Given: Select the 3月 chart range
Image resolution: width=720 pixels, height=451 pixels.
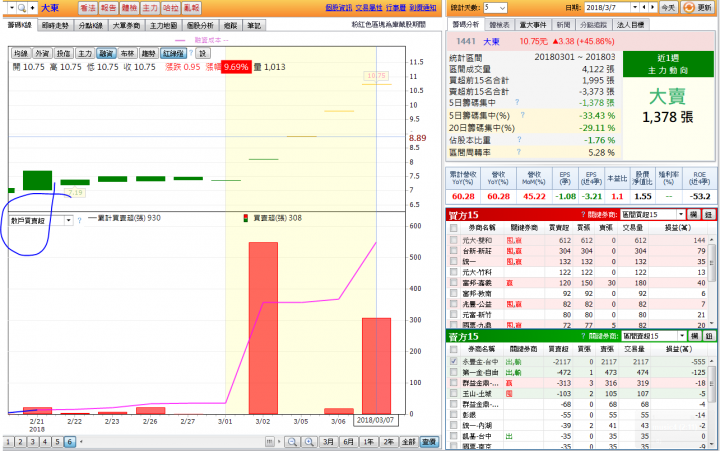Looking at the screenshot, I should 328,442.
